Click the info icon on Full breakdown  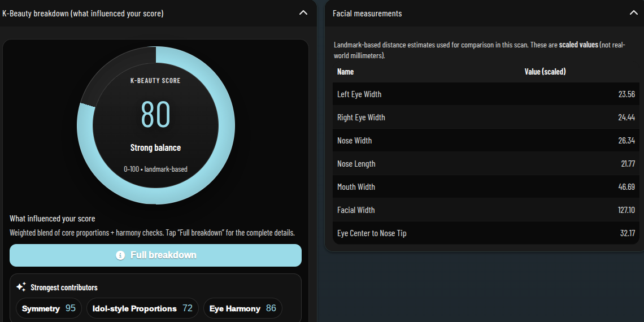pos(120,255)
